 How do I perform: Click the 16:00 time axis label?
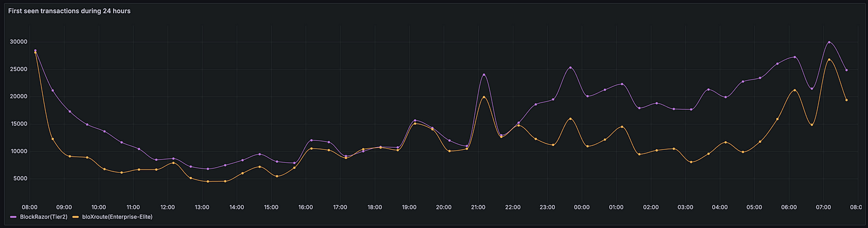[305, 207]
